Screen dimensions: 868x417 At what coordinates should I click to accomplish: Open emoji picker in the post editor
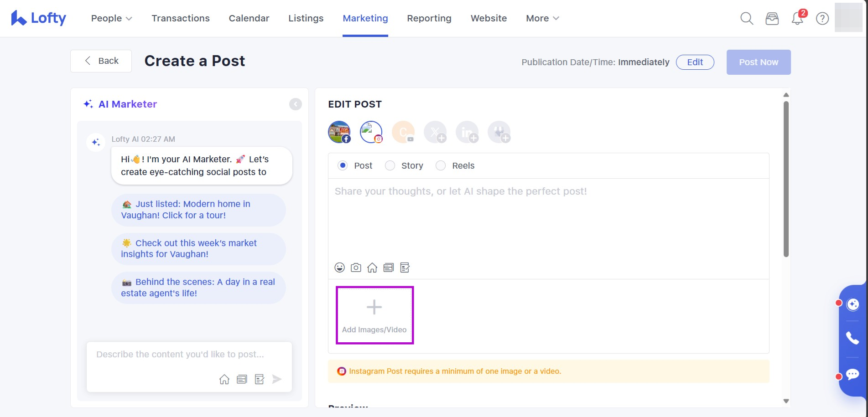[x=339, y=268]
